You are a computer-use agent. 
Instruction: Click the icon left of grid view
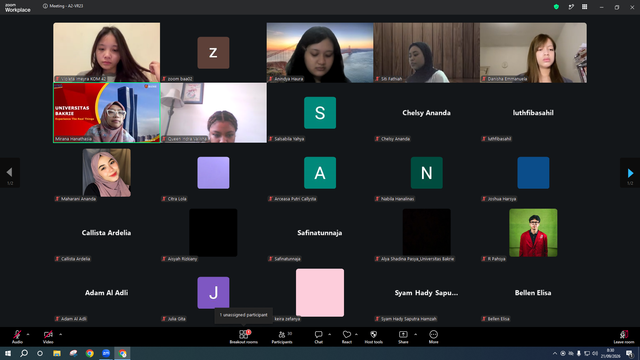[571, 7]
